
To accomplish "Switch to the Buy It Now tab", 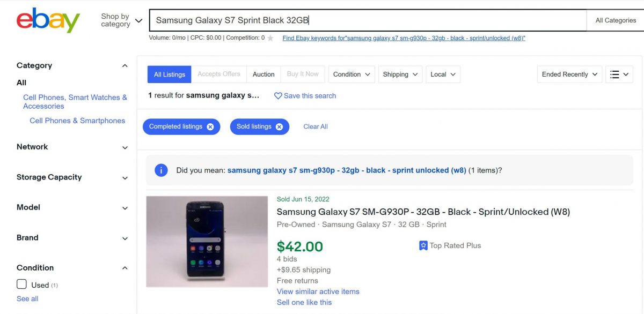I will click(302, 74).
